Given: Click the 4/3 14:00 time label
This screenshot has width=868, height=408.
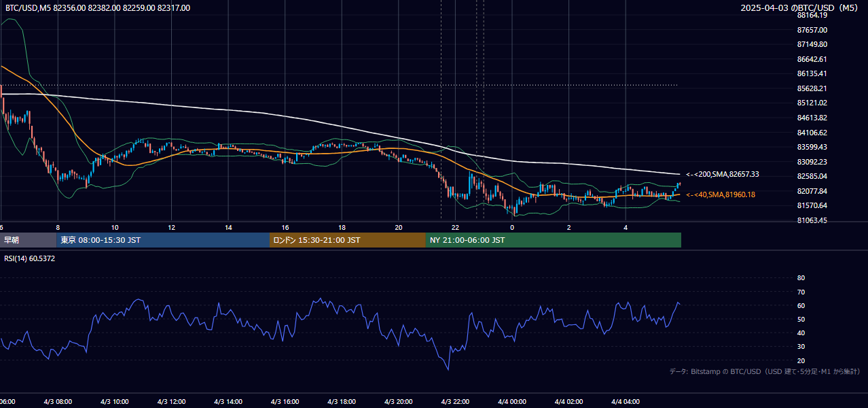Looking at the screenshot, I should (228, 402).
